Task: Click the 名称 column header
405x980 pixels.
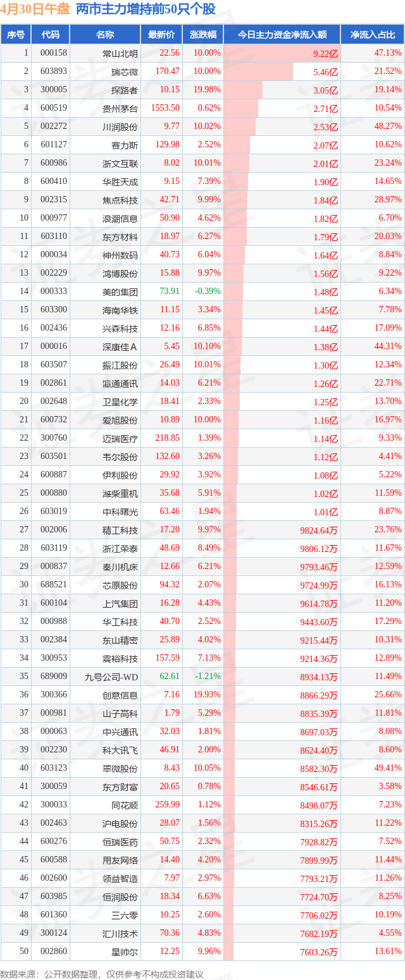Action: tap(105, 34)
